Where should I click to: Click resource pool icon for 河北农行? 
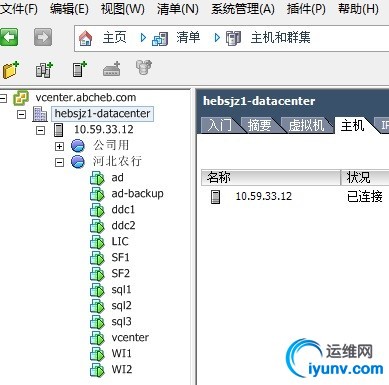click(x=78, y=162)
